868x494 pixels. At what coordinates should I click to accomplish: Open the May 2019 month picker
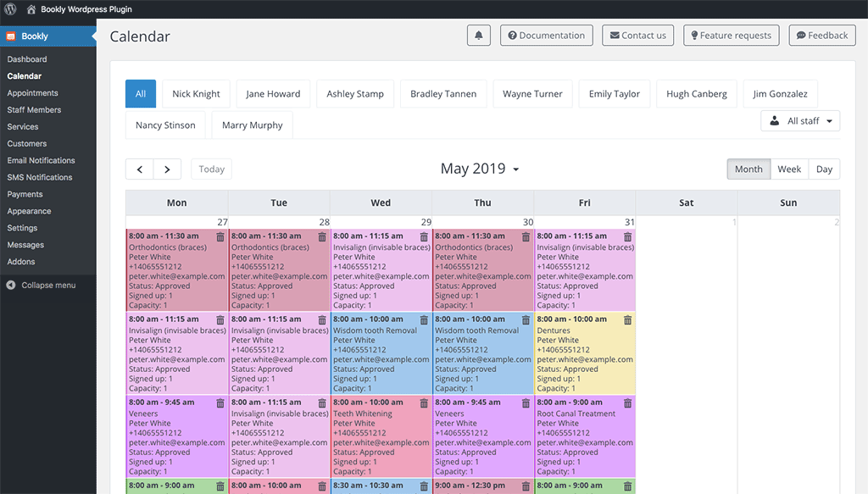pos(480,169)
